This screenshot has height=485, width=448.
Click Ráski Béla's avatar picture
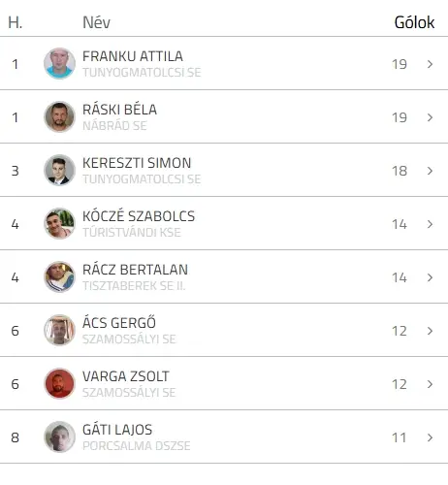[59, 116]
